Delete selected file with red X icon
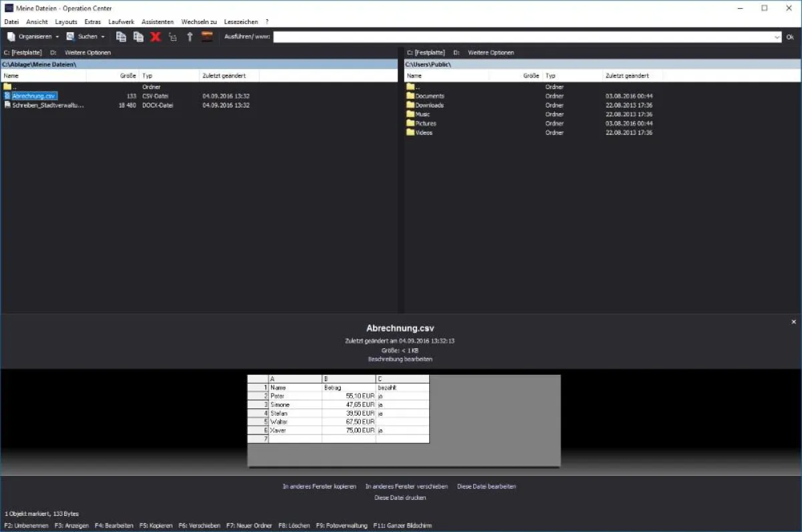This screenshot has height=532, width=802. tap(155, 37)
